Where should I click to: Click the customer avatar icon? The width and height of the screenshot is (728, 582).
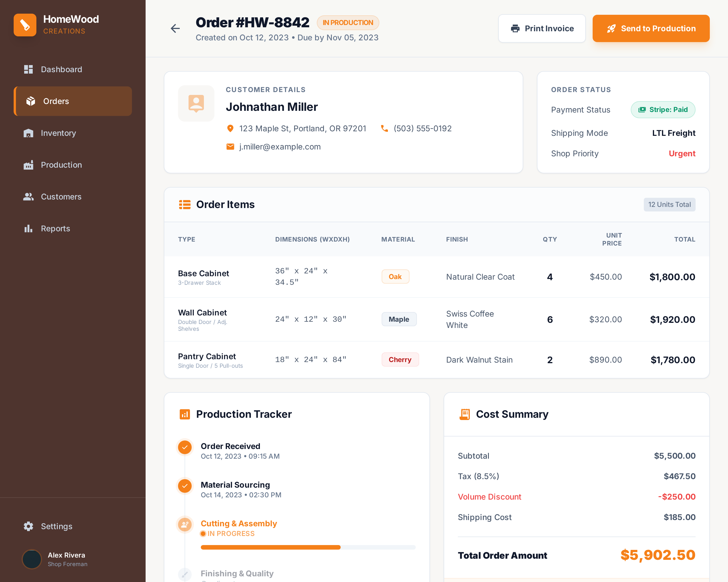click(x=196, y=103)
